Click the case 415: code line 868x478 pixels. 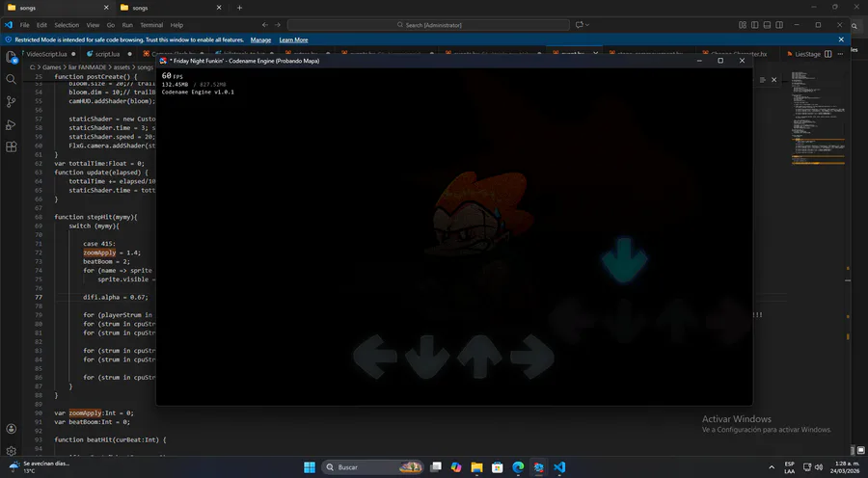point(99,244)
